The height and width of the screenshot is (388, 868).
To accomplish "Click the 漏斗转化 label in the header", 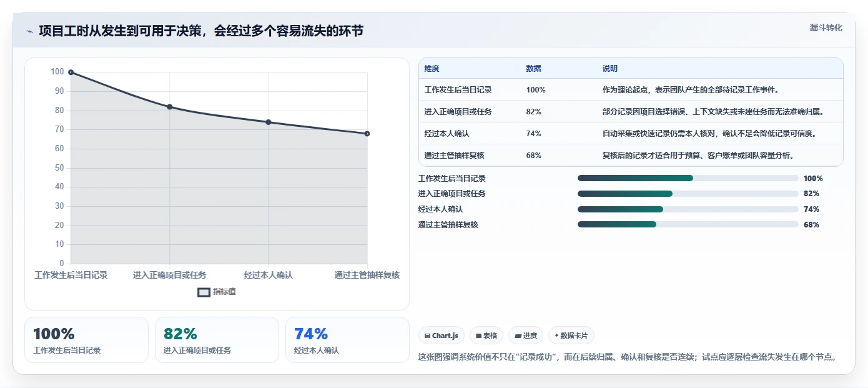I will click(x=826, y=27).
